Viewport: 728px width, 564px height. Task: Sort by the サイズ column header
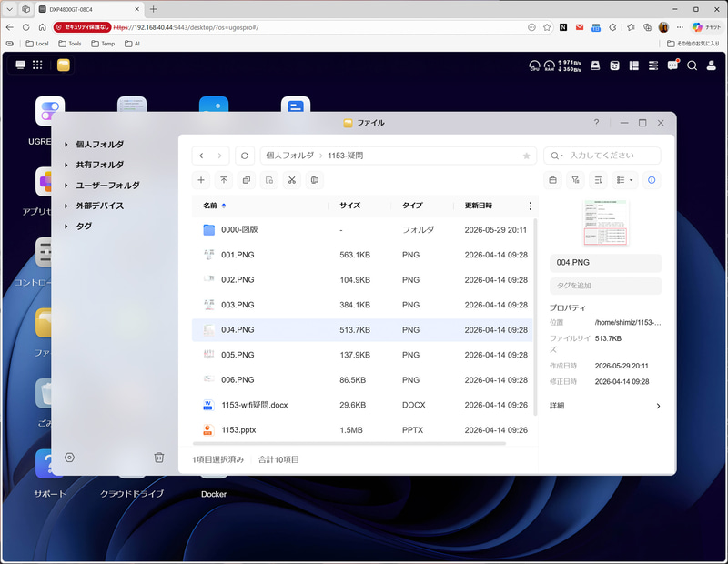tap(349, 206)
